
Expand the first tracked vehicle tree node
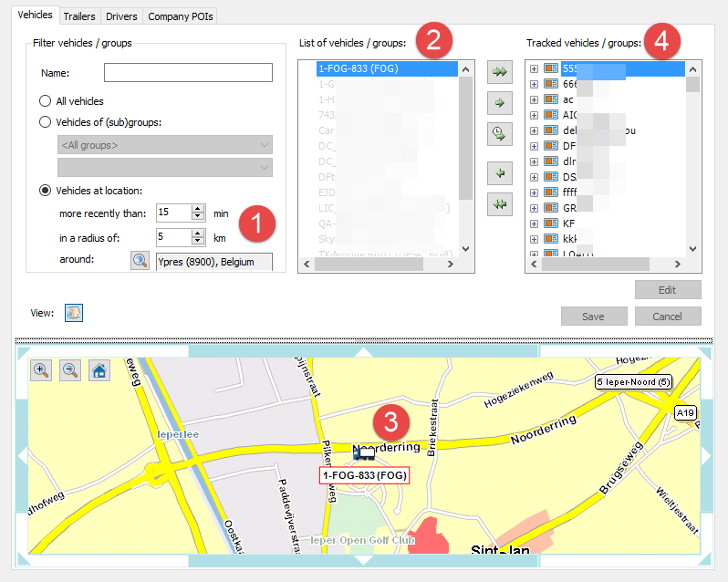pos(534,68)
